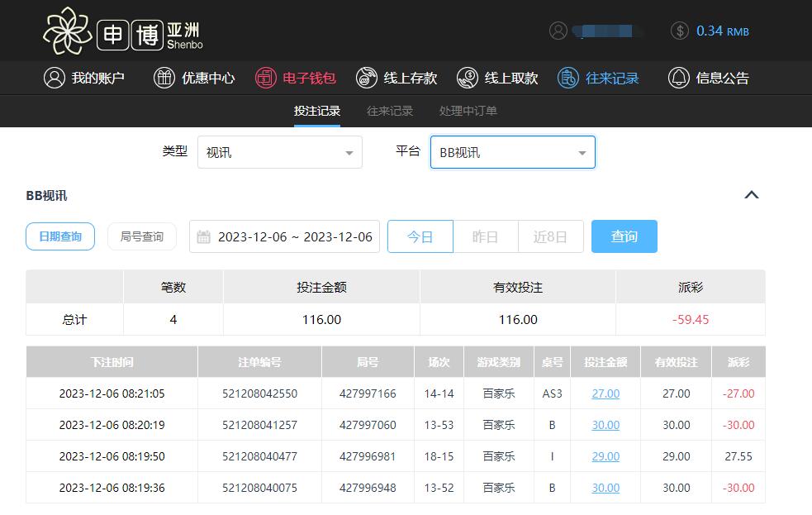Click the 信息公告 bell icon
This screenshot has height=515, width=812.
tap(679, 78)
